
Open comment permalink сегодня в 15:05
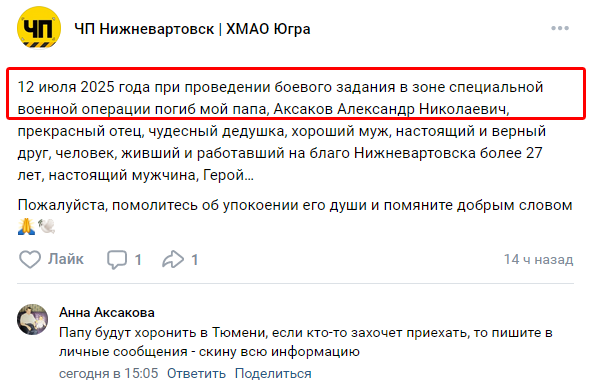click(x=109, y=374)
